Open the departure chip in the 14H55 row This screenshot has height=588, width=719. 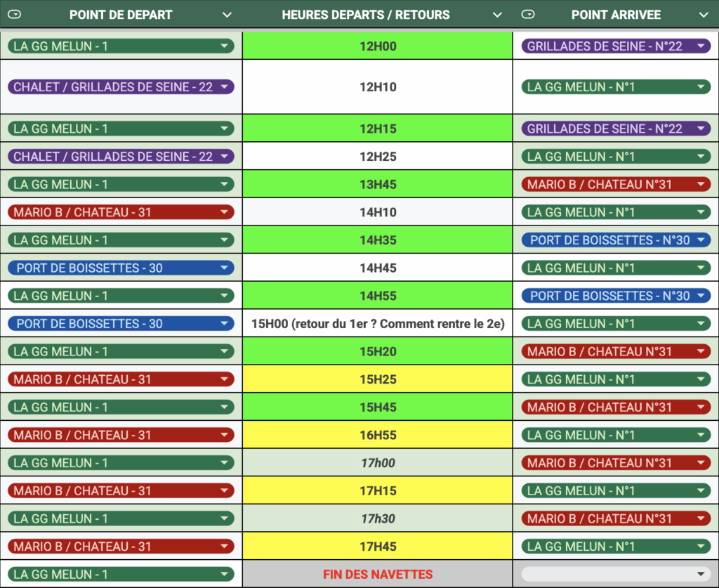(121, 296)
